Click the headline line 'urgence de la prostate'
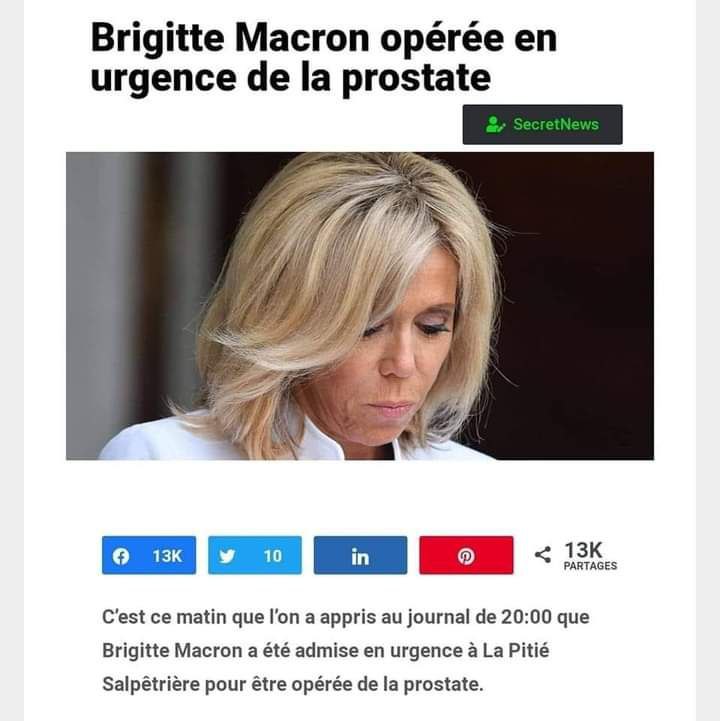Image resolution: width=720 pixels, height=721 pixels. (x=291, y=78)
